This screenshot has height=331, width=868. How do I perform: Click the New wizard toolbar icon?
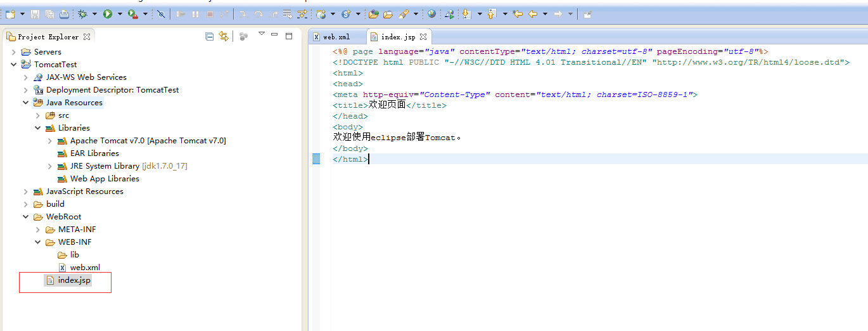click(x=10, y=14)
